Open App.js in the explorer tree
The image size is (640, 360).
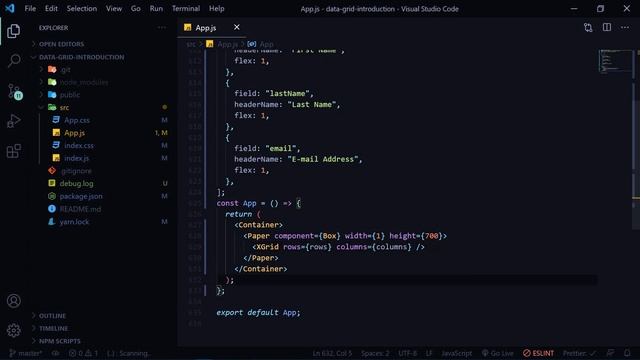tap(74, 133)
